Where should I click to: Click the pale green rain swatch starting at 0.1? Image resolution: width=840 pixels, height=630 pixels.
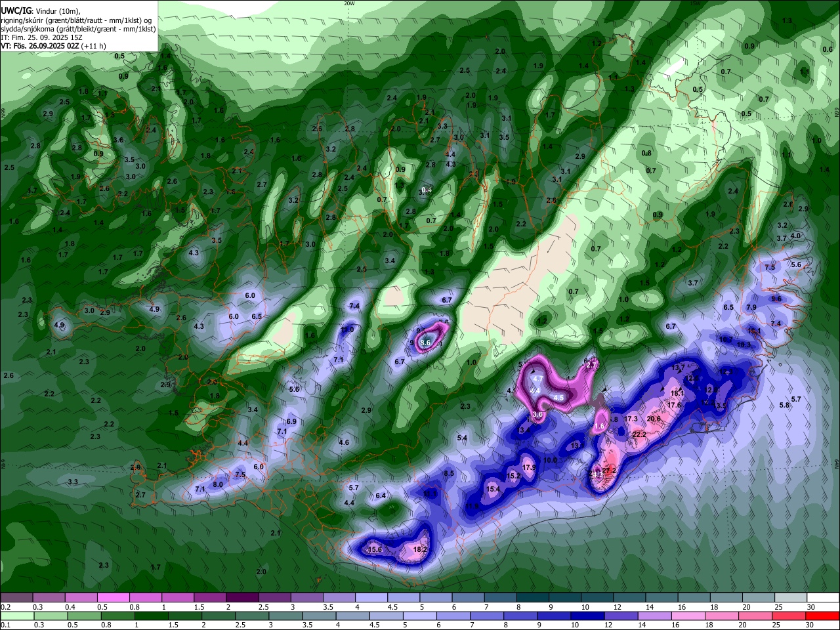pyautogui.click(x=16, y=616)
